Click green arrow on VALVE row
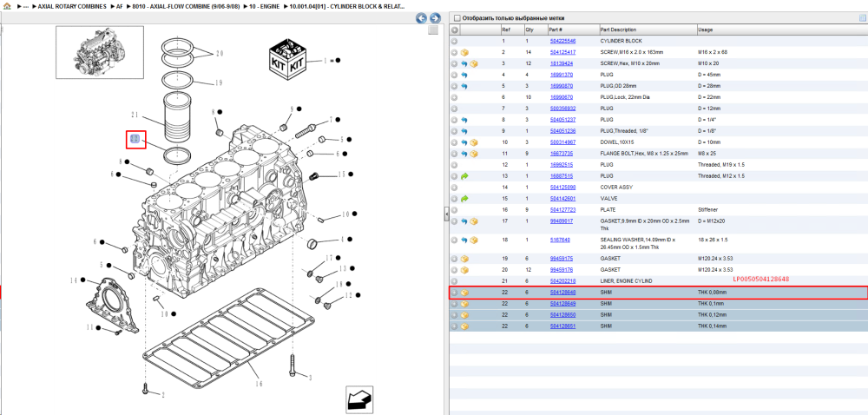 (464, 198)
